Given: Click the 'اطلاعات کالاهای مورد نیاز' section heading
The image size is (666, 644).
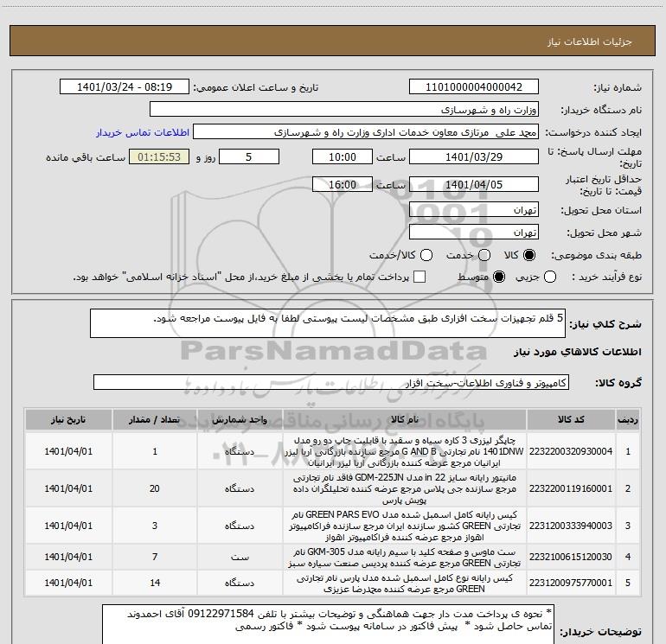Looking at the screenshot, I should [x=577, y=352].
